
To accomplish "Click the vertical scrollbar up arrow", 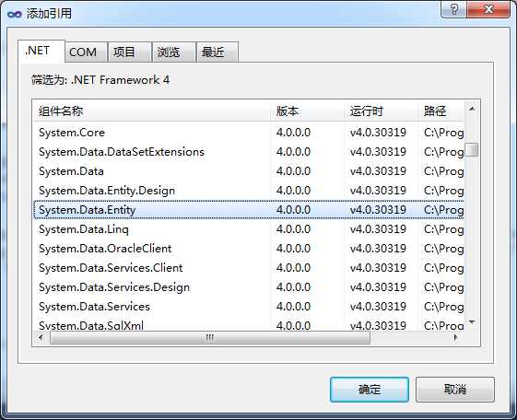I will tap(472, 109).
